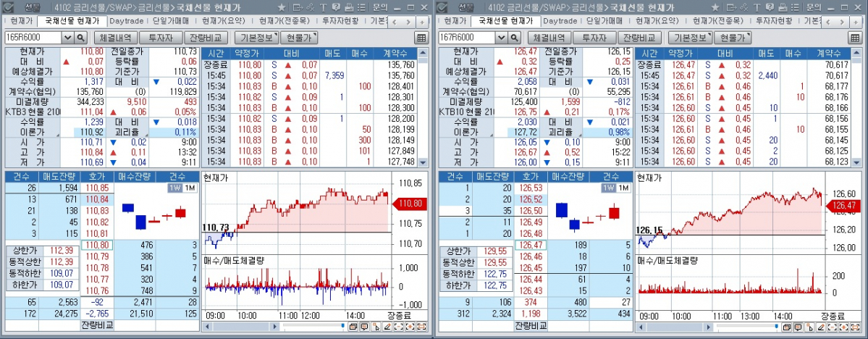Expand 기본정보 dropdown button in right window
This screenshot has width=868, height=339.
pyautogui.click(x=690, y=38)
